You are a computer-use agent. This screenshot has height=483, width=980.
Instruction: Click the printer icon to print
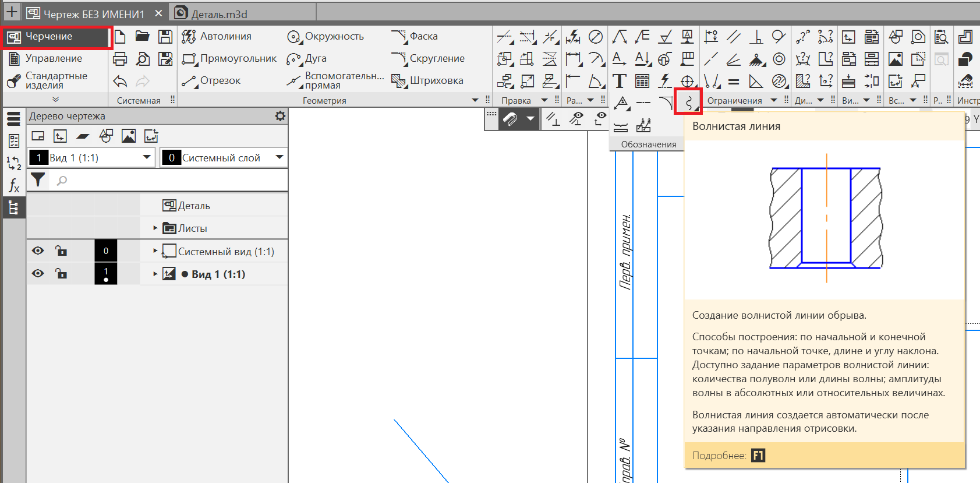(x=120, y=59)
